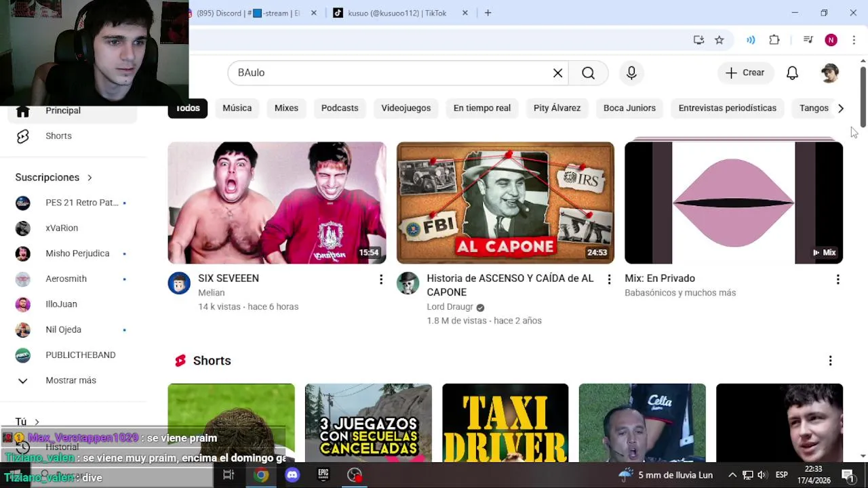This screenshot has width=868, height=488.
Task: Start voice search with the microphone
Action: [631, 73]
